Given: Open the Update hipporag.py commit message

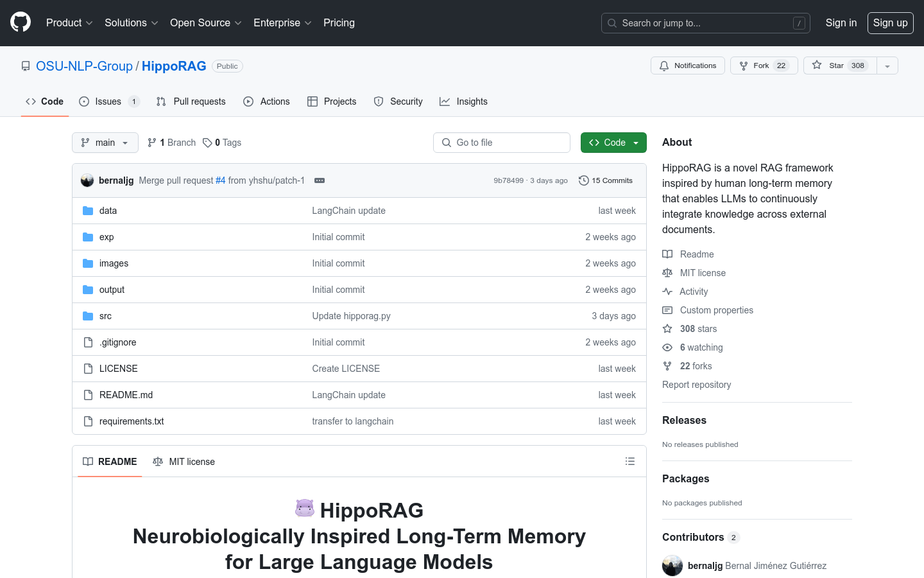Looking at the screenshot, I should [x=351, y=316].
